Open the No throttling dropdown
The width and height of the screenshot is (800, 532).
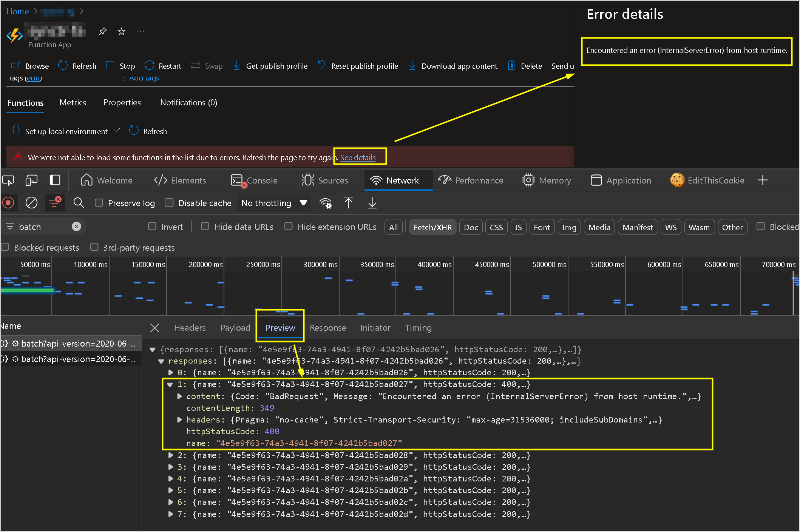pyautogui.click(x=273, y=203)
